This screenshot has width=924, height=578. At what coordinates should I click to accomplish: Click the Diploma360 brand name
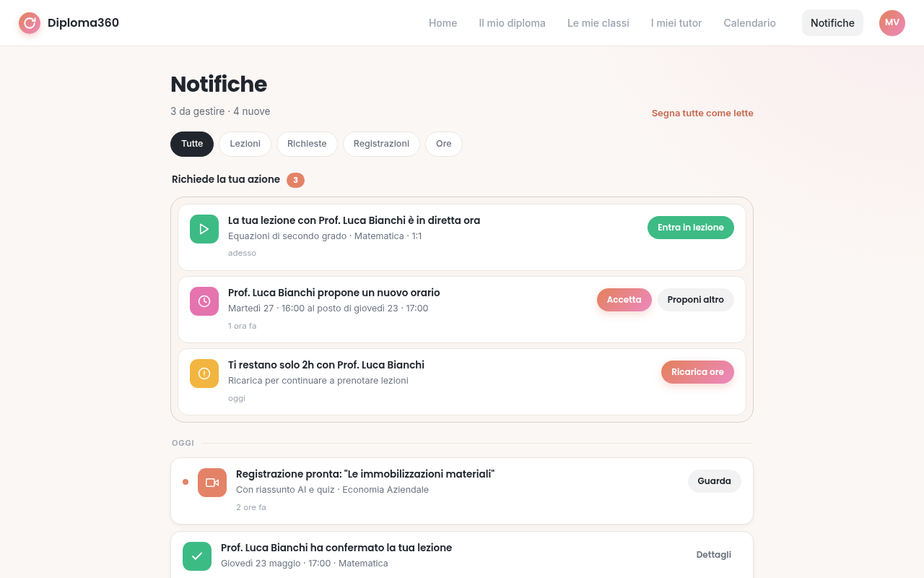(x=83, y=23)
